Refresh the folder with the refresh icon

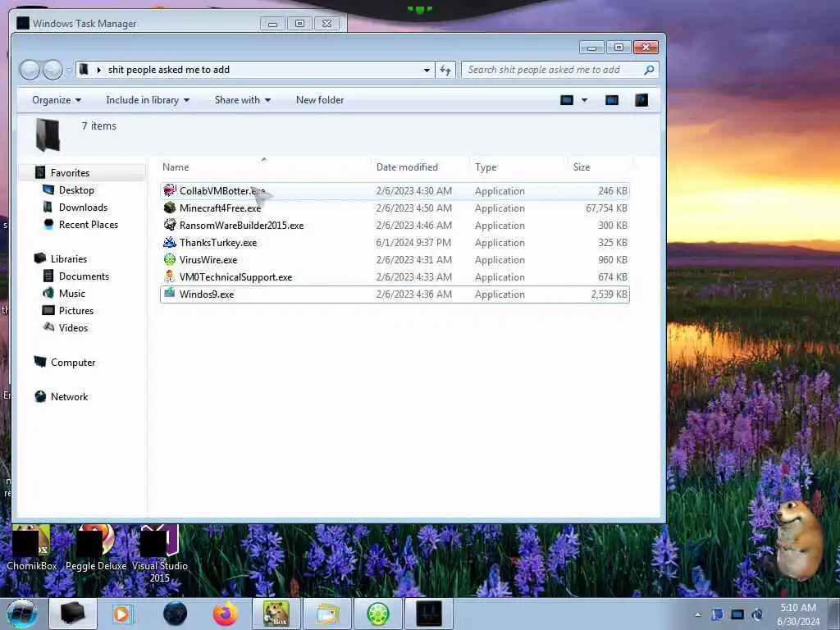(445, 70)
